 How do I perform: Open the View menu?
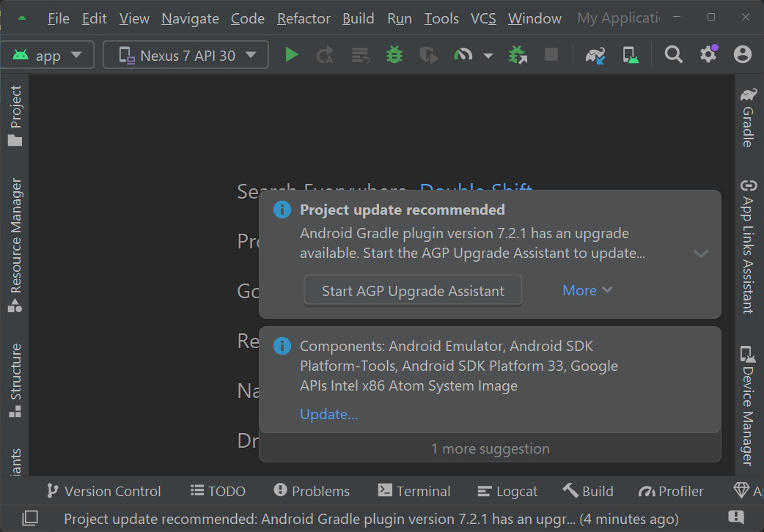click(x=134, y=18)
